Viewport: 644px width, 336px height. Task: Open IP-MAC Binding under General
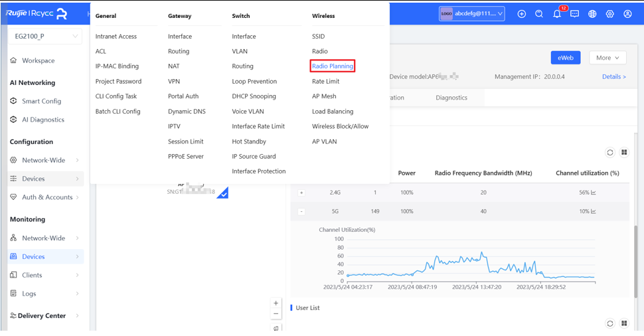click(117, 66)
